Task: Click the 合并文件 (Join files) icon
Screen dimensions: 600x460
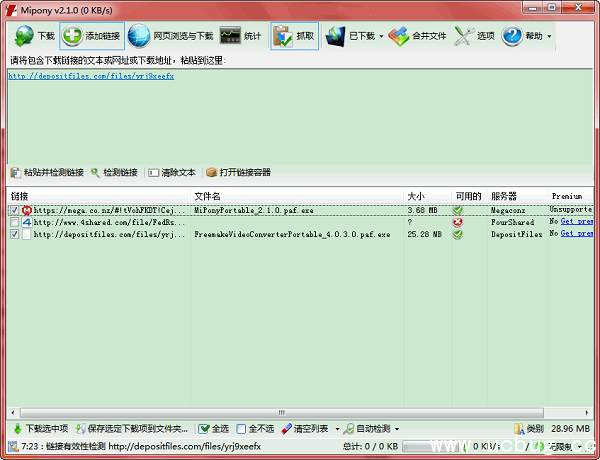Action: click(x=400, y=36)
